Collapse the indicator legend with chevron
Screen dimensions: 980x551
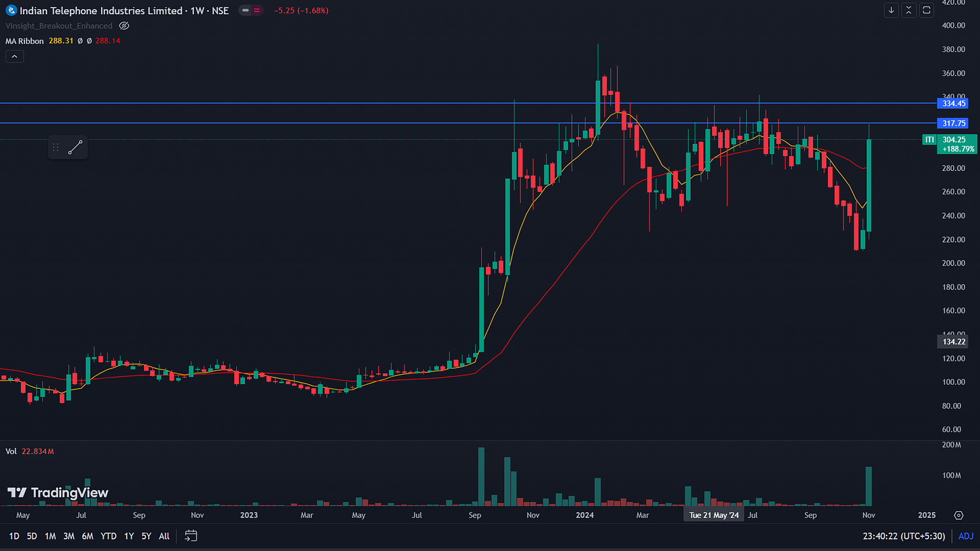pos(15,57)
